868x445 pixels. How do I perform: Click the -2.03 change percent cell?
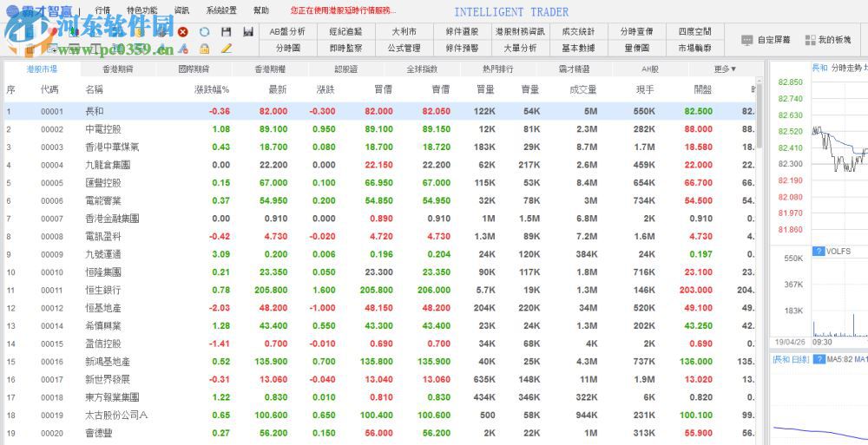point(220,308)
